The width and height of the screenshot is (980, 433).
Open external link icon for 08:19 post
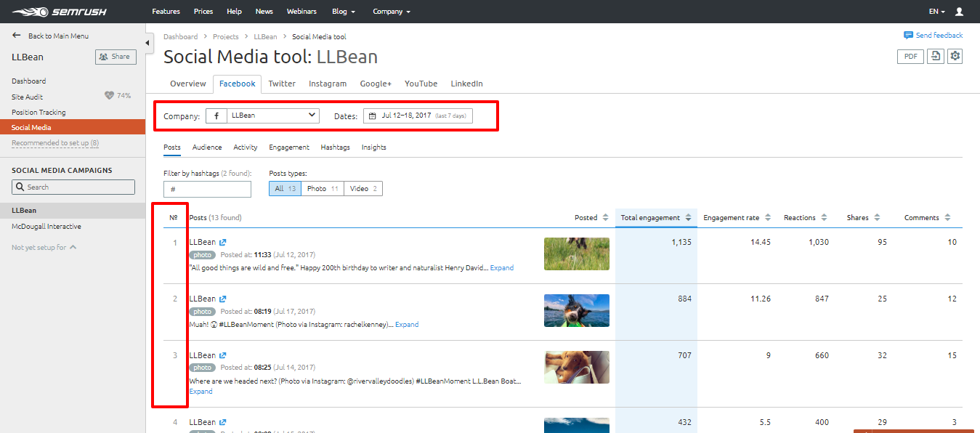pyautogui.click(x=223, y=299)
